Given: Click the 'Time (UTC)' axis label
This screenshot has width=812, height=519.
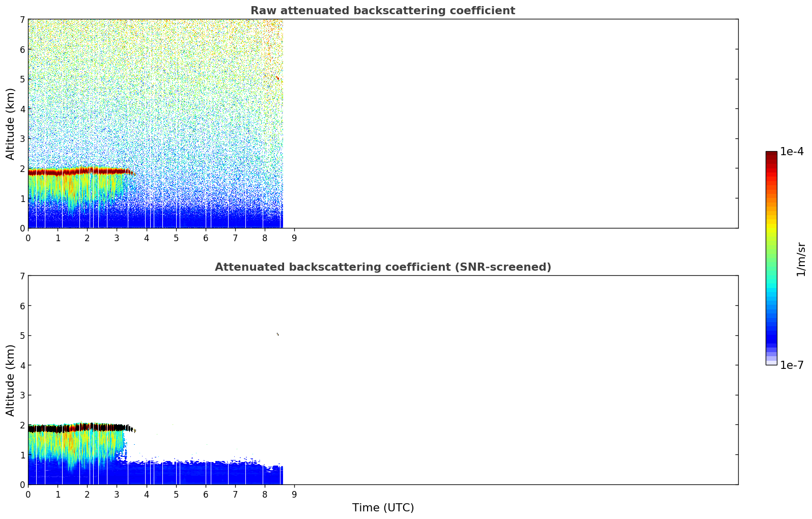Looking at the screenshot, I should [x=383, y=508].
